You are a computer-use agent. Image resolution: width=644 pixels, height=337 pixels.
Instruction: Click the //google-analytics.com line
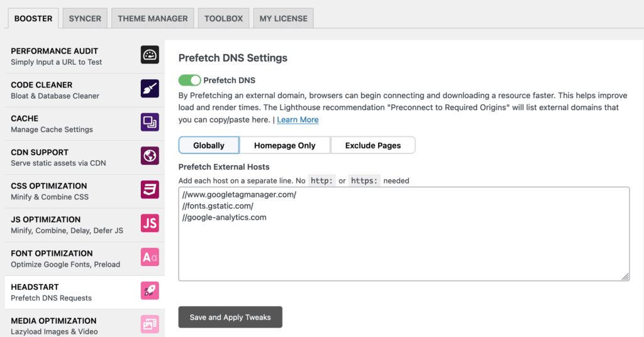click(x=225, y=218)
